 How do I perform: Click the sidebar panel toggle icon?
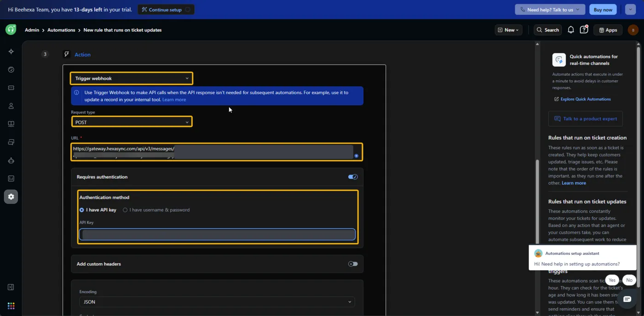click(11, 287)
